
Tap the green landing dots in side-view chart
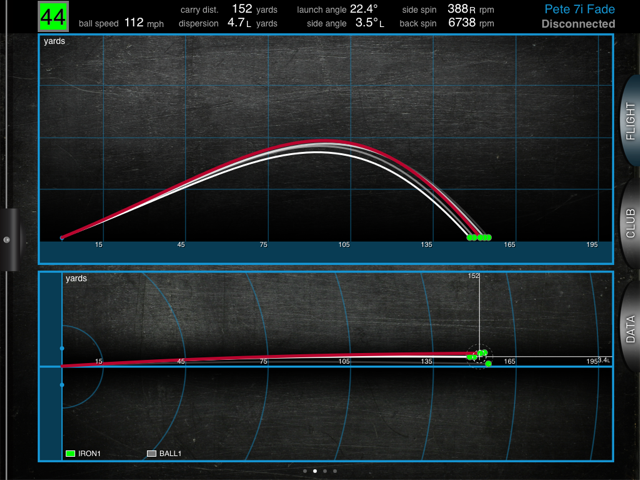tap(479, 238)
